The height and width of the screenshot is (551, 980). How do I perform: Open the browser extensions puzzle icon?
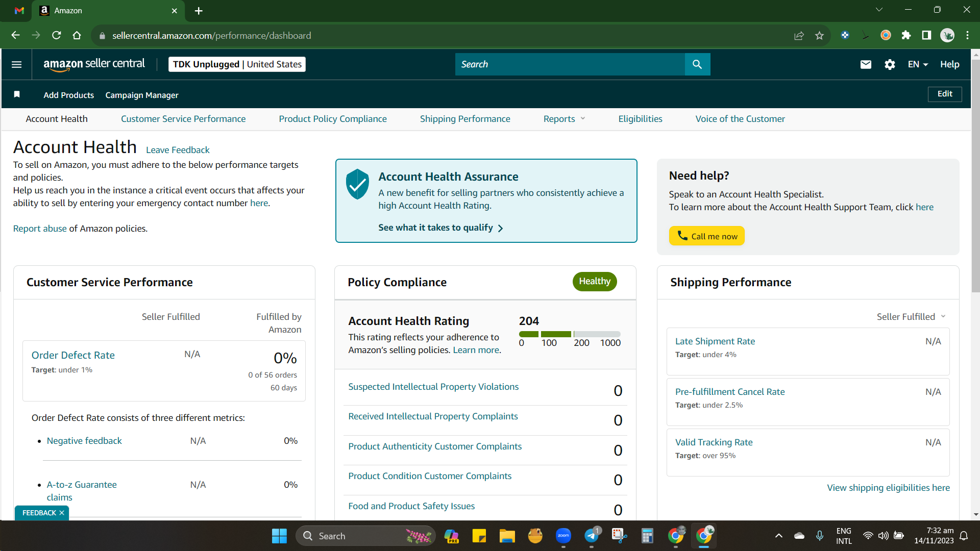pos(906,35)
